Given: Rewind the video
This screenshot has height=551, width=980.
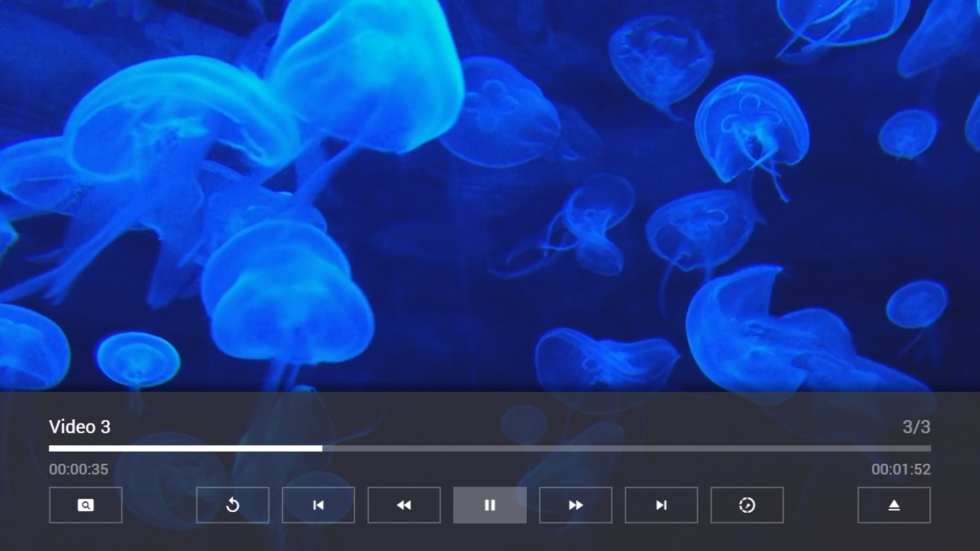Looking at the screenshot, I should [x=404, y=505].
